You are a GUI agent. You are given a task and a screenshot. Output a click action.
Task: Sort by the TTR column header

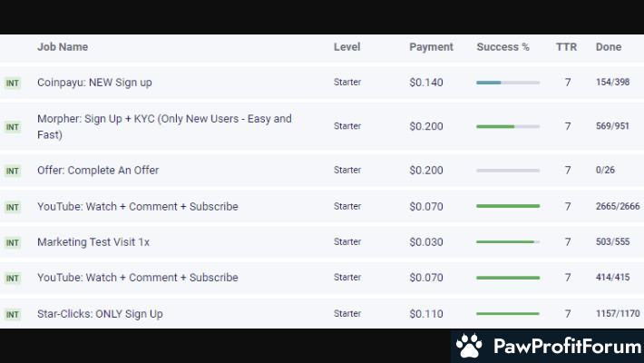pos(566,47)
